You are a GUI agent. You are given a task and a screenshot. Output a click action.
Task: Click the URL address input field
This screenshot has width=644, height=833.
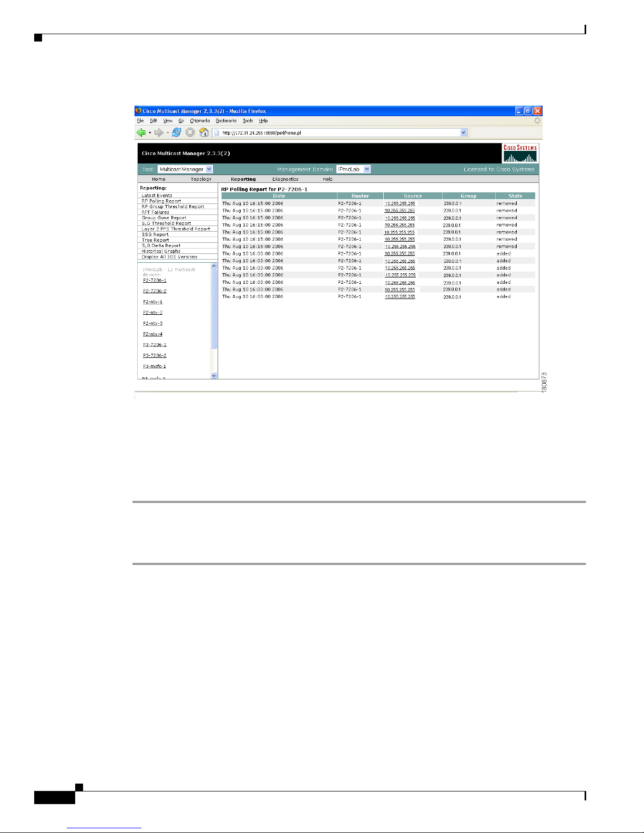click(336, 133)
